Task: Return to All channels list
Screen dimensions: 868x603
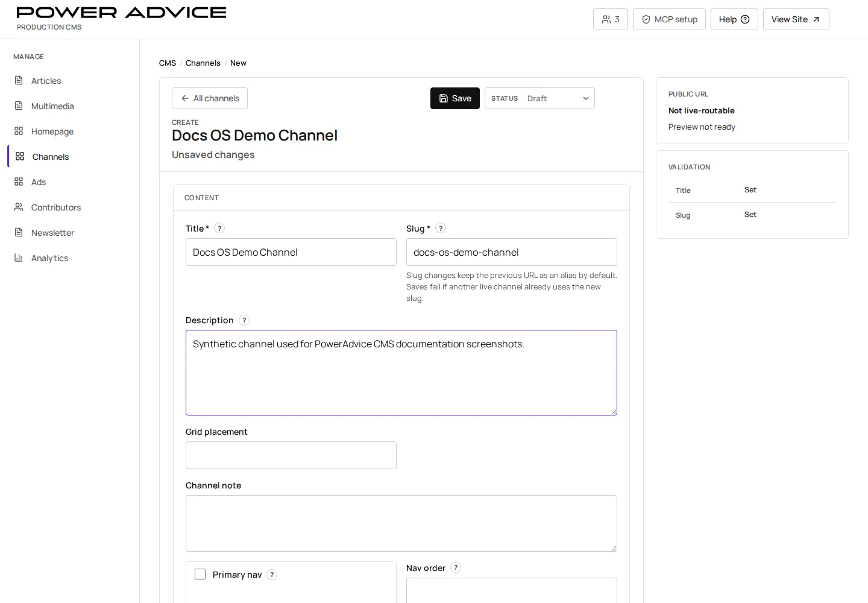Action: [210, 98]
